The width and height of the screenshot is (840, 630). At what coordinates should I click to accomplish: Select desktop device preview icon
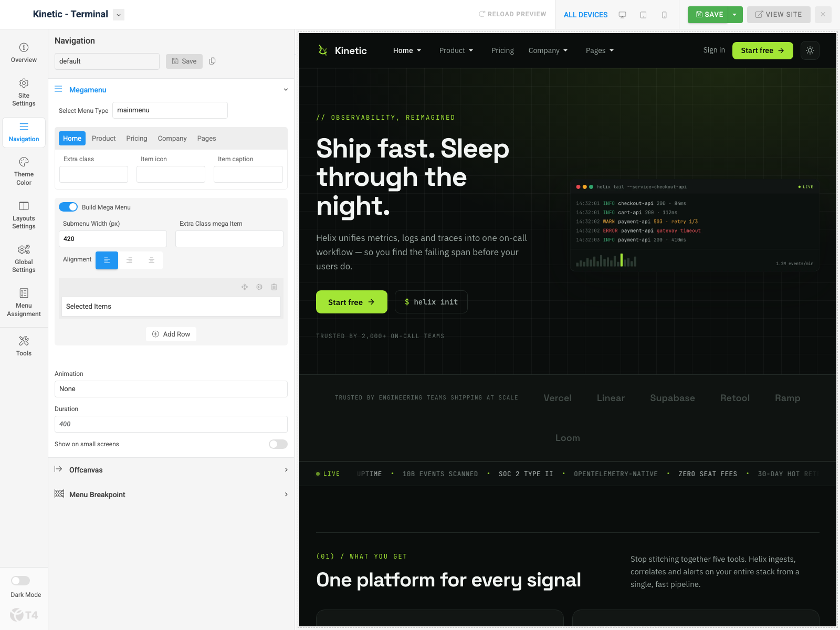point(622,15)
